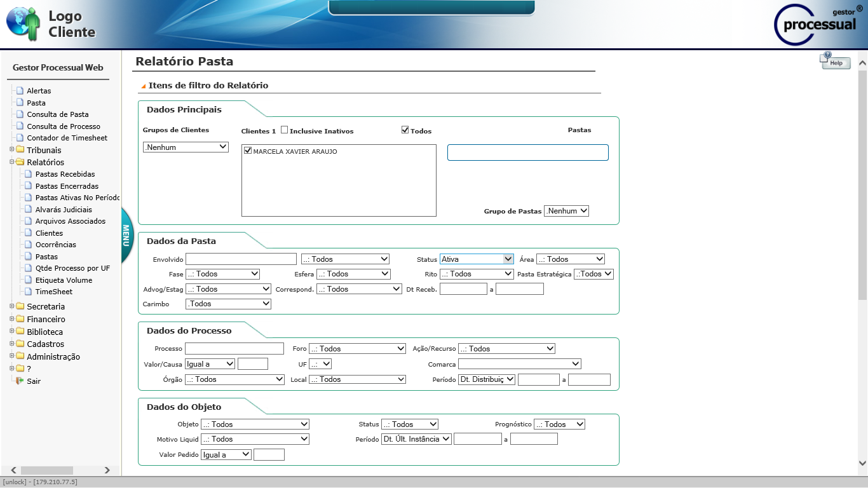Click the folder icon beside the question mark
Viewport: 868px width, 488px height.
click(20, 369)
